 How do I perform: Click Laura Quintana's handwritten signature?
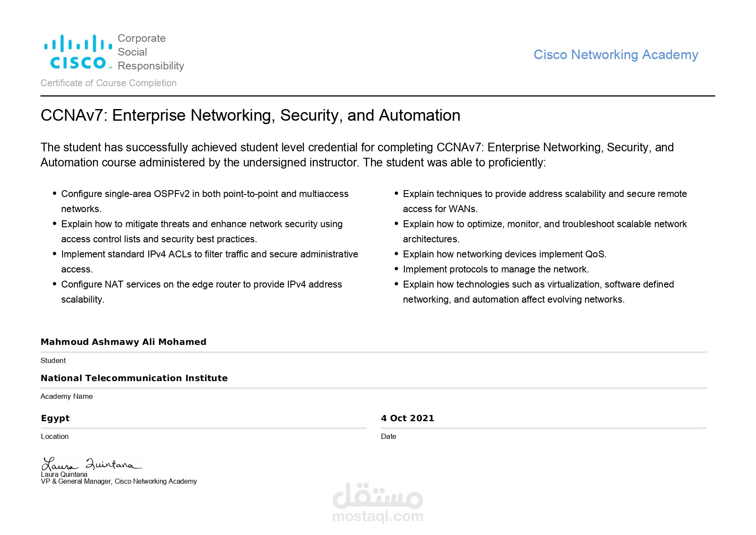[x=91, y=464]
